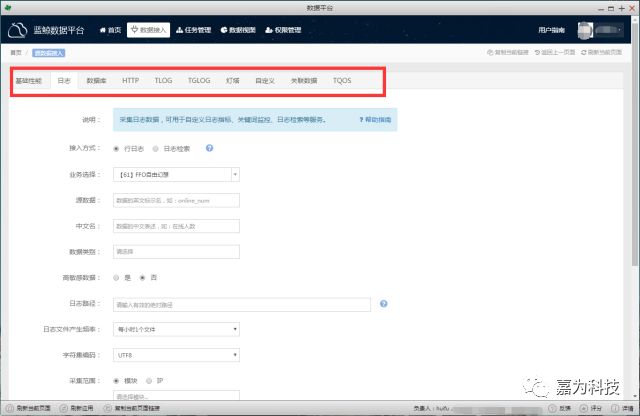This screenshot has width=640, height=416.
Task: Click the plus button in the title bar
Action: pos(622,8)
